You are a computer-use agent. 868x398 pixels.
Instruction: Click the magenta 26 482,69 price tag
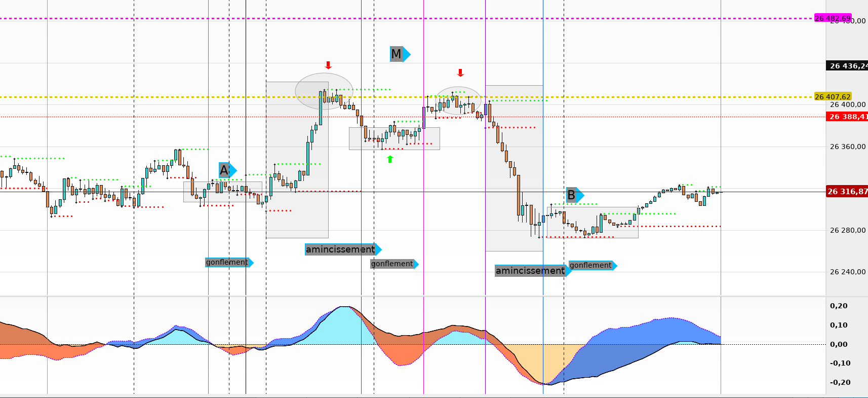(833, 18)
